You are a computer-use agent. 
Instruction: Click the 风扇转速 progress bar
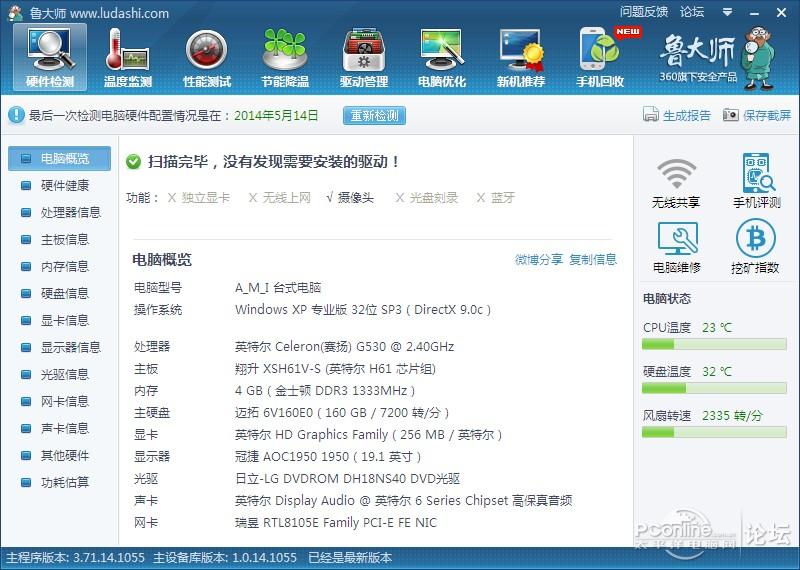(x=714, y=433)
